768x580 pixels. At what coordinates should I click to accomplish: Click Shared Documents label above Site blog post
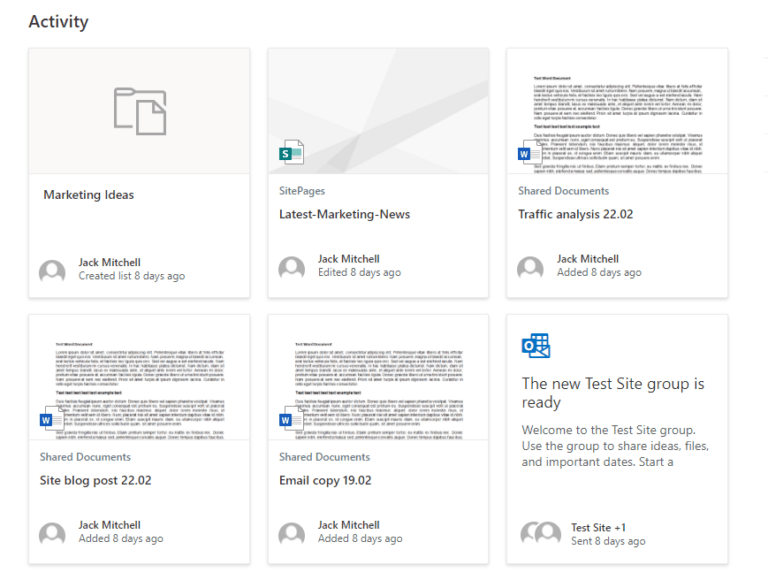[x=85, y=457]
